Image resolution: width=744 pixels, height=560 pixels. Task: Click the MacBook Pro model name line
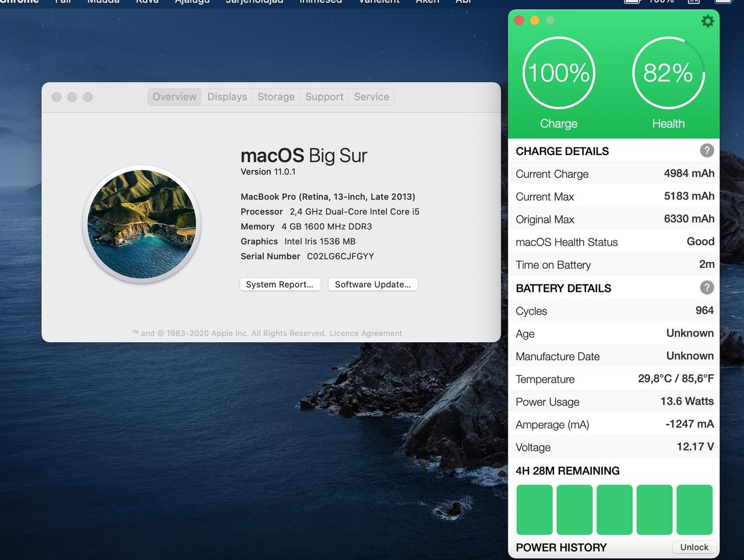(x=328, y=197)
